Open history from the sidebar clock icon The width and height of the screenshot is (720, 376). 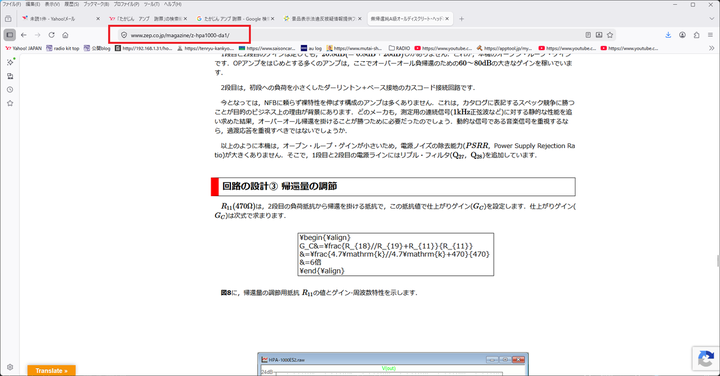pos(10,90)
